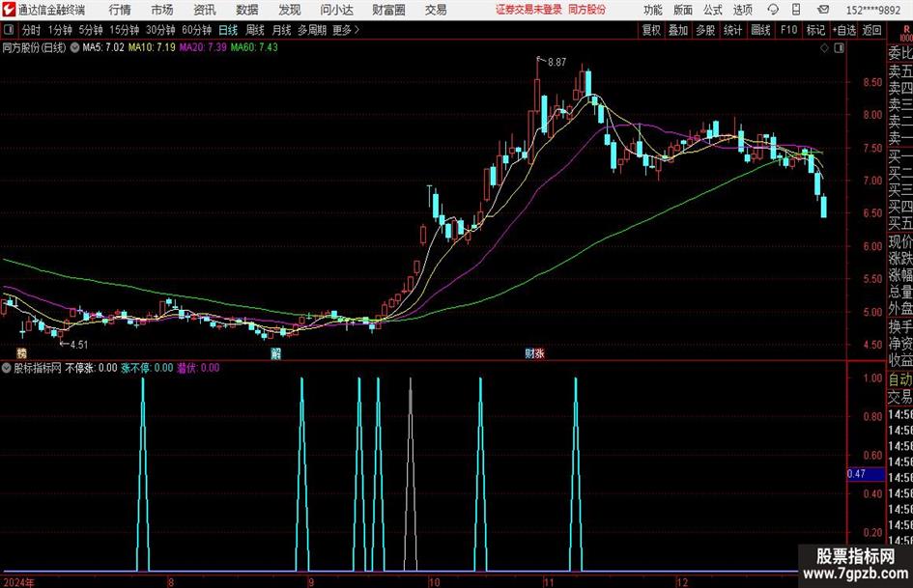Click the 叠加 overlay button
Screen dimensions: 913x588
click(x=678, y=30)
